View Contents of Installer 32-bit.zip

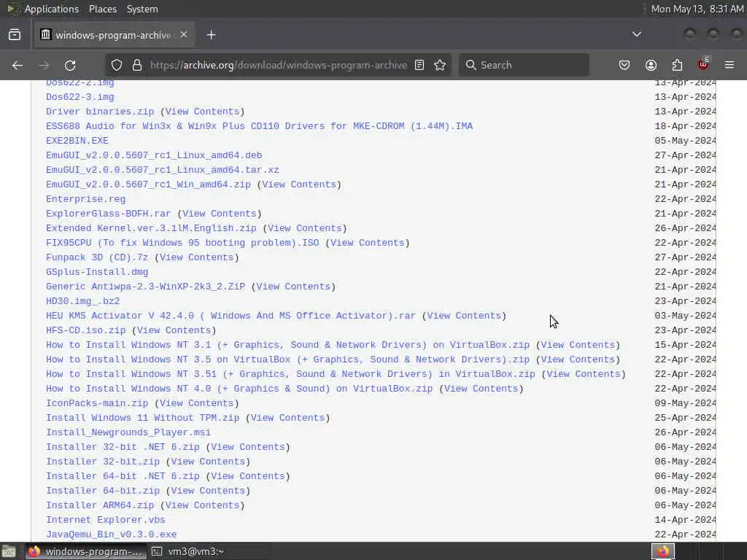coord(208,462)
